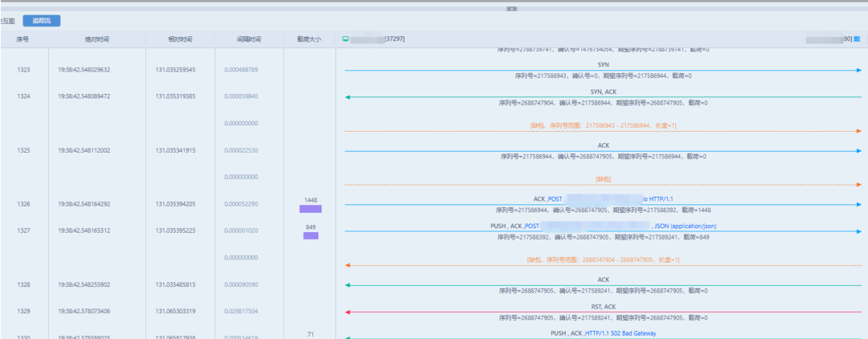
Task: Click the orange missing-packet label with range 217586943 - 217586944
Action: click(x=603, y=125)
